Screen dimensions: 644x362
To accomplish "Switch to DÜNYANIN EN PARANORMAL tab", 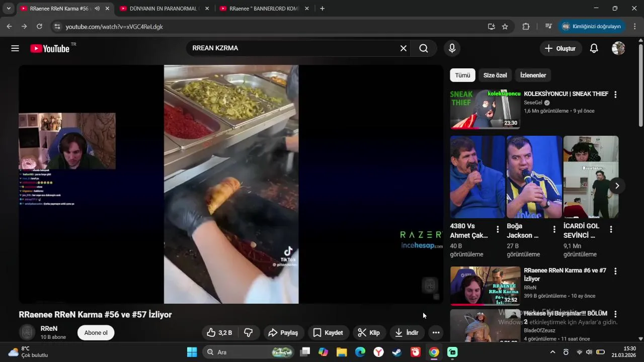I will [x=165, y=9].
